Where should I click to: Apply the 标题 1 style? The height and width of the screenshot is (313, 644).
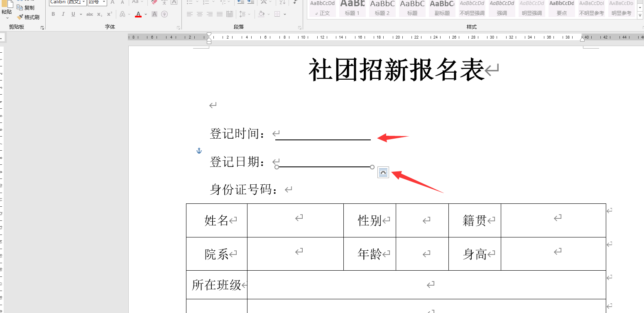(353, 8)
